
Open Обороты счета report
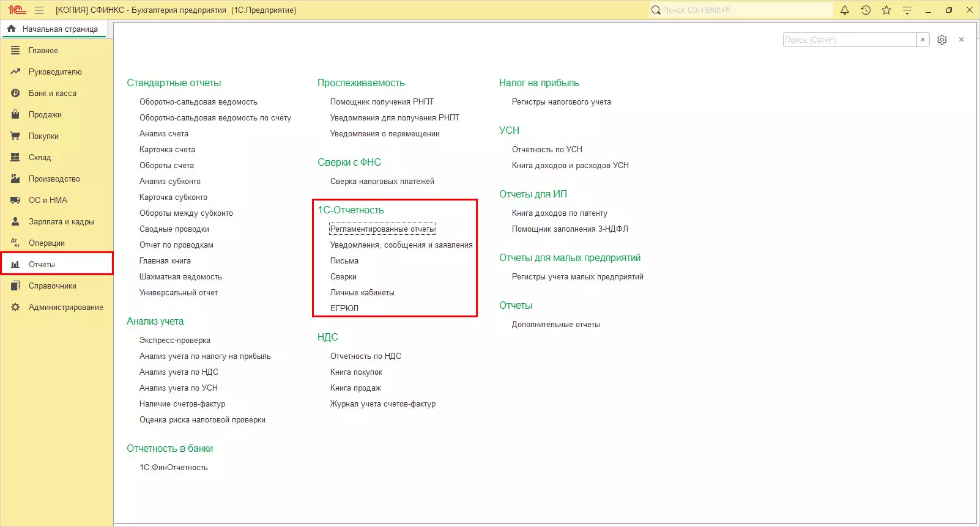pyautogui.click(x=166, y=166)
